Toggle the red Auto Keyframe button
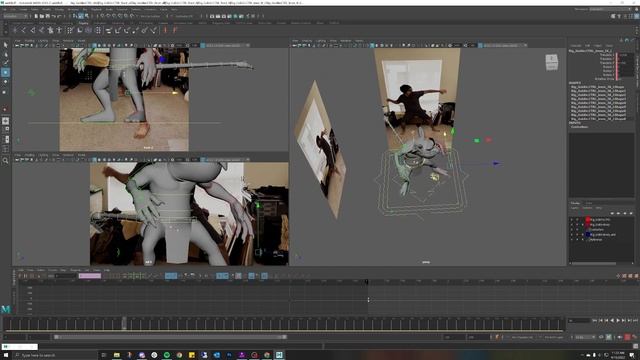Image resolution: width=640 pixels, height=360 pixels. click(x=627, y=337)
